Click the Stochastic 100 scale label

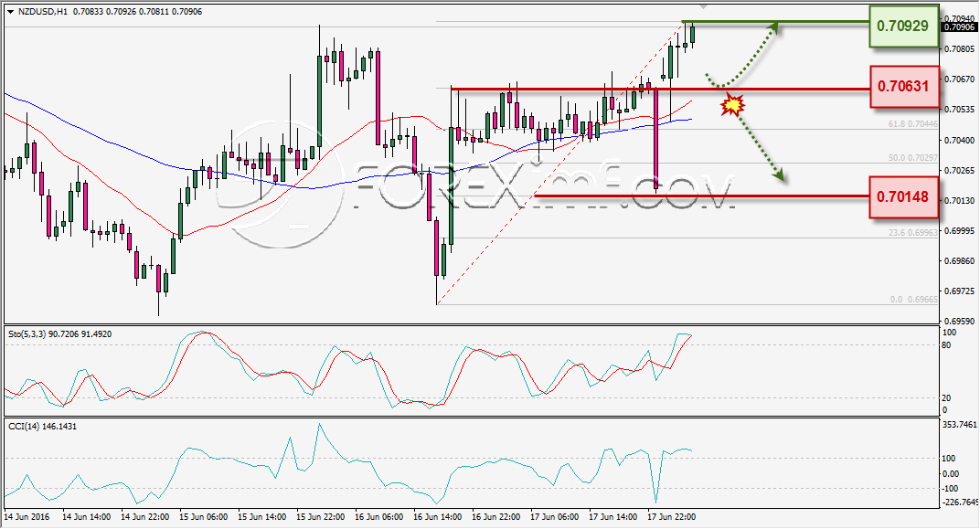tap(949, 333)
